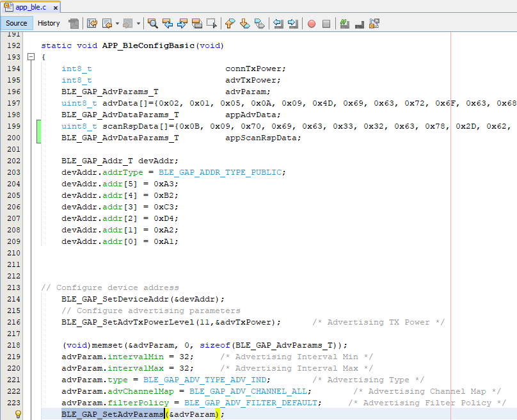The width and height of the screenshot is (517, 420).
Task: Click the Find Selection magnifier icon
Action: tap(153, 24)
